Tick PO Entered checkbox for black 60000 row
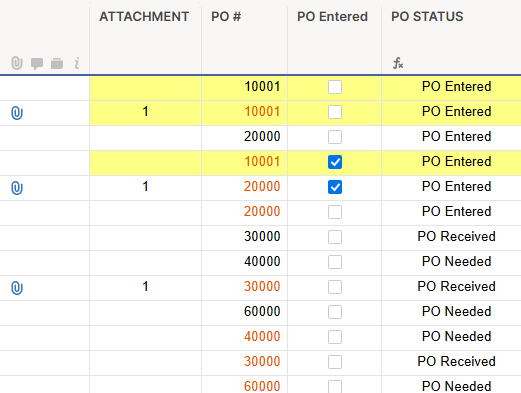The height and width of the screenshot is (393, 521). coord(335,312)
